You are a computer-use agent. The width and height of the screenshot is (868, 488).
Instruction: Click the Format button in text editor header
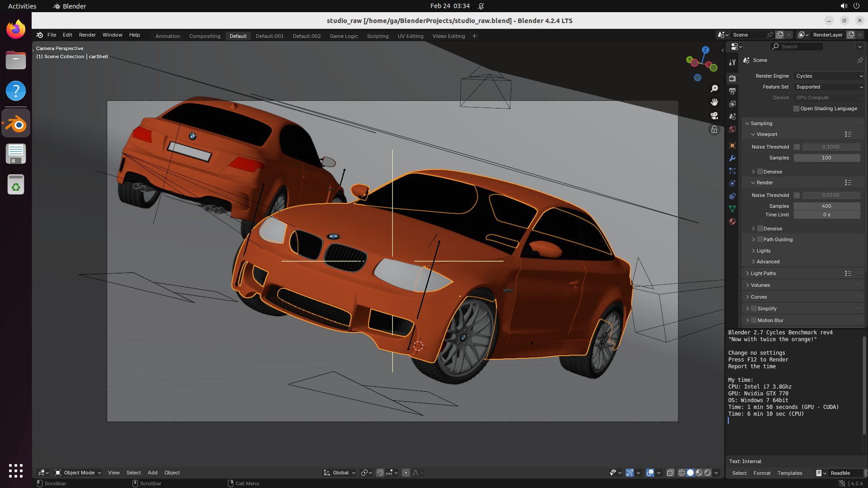pos(762,473)
